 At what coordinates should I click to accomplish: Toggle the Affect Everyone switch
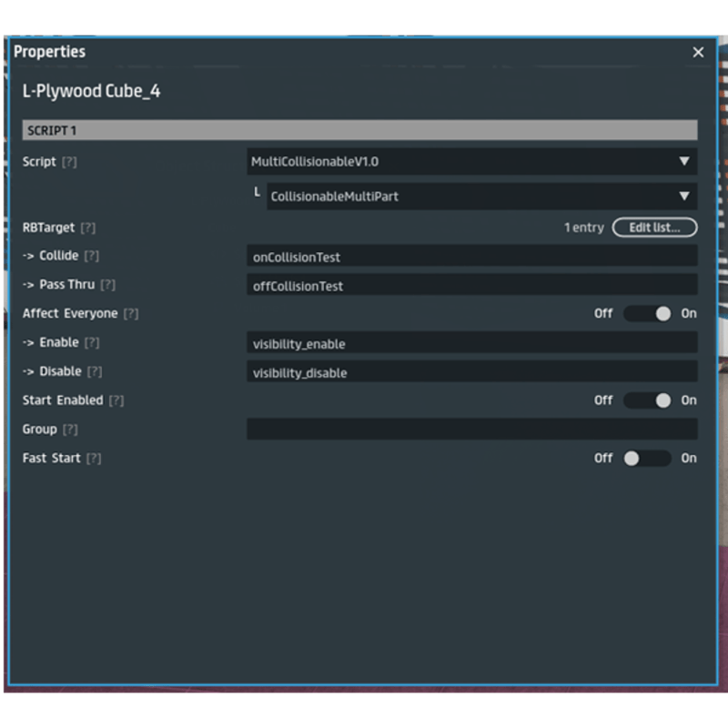(647, 314)
